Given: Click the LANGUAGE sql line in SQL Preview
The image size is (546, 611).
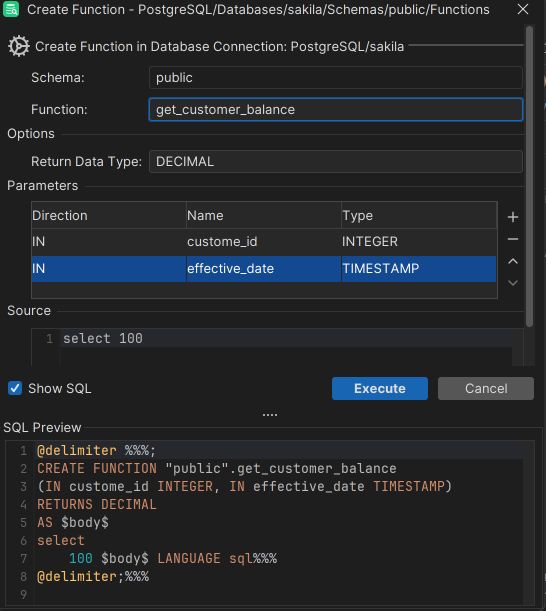Looking at the screenshot, I should 173,558.
